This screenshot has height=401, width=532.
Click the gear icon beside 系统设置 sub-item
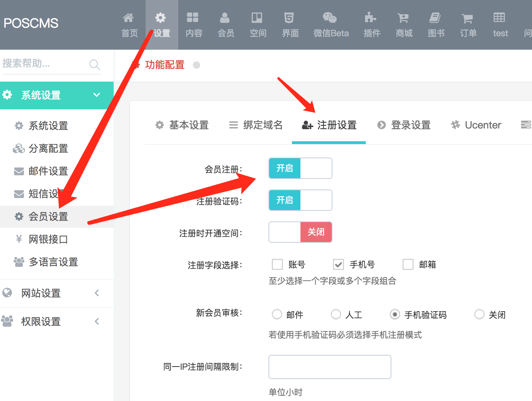[x=19, y=126]
